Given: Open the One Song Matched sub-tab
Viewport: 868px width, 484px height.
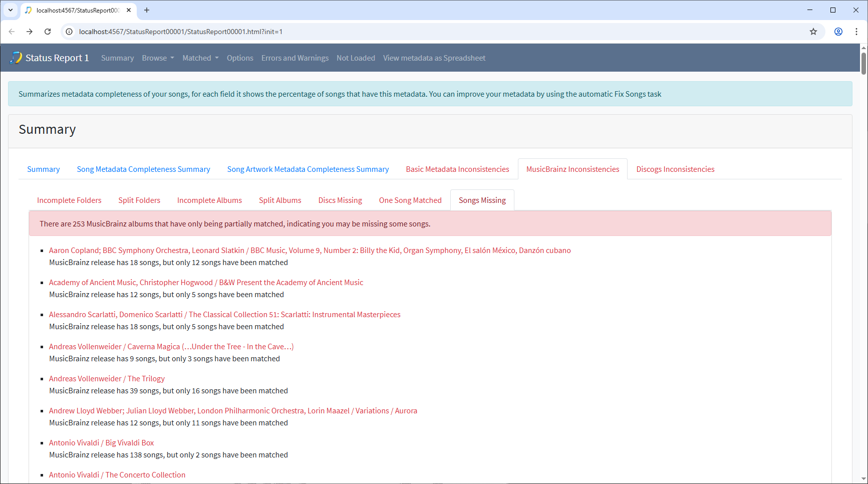Looking at the screenshot, I should click(410, 200).
